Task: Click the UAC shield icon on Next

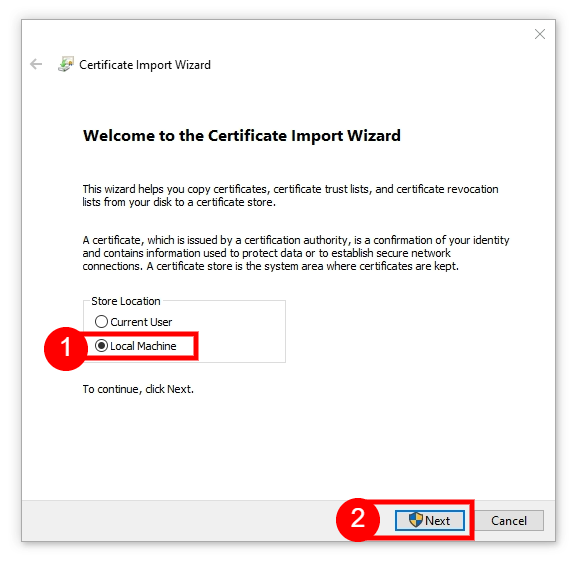Action: click(x=416, y=520)
